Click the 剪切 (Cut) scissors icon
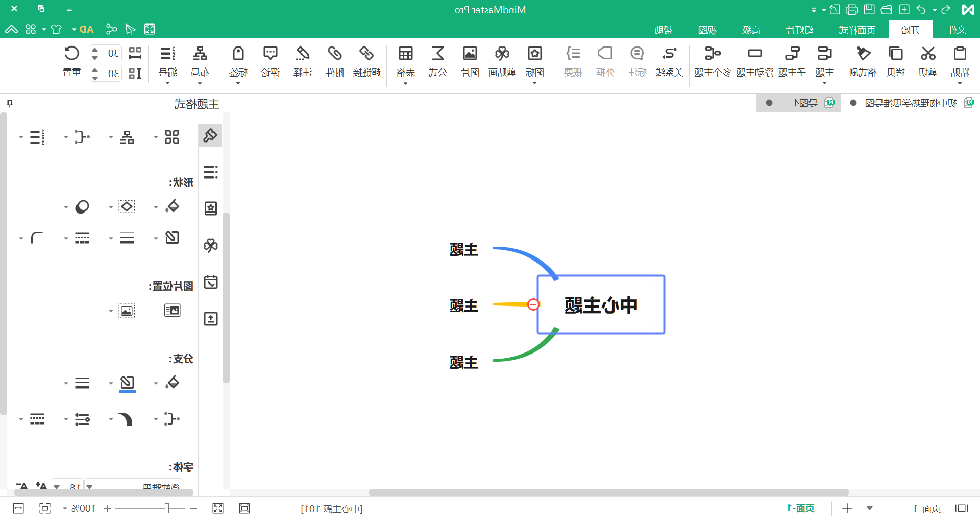 pyautogui.click(x=928, y=54)
